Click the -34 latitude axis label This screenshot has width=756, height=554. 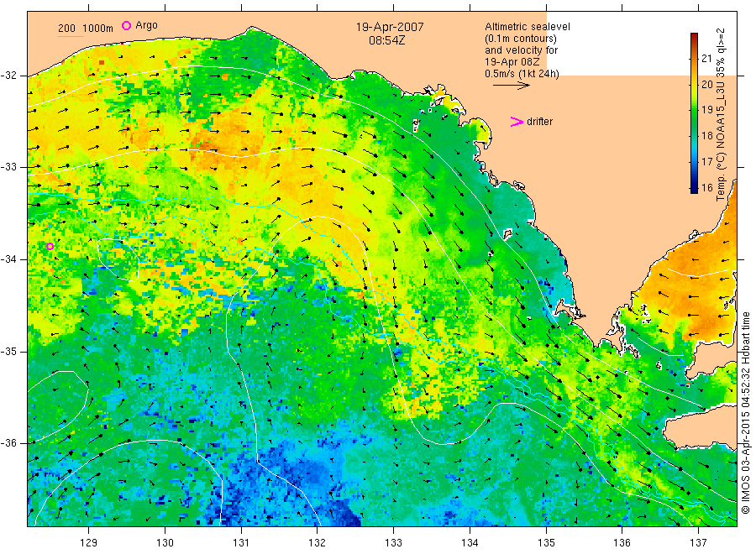[x=8, y=259]
